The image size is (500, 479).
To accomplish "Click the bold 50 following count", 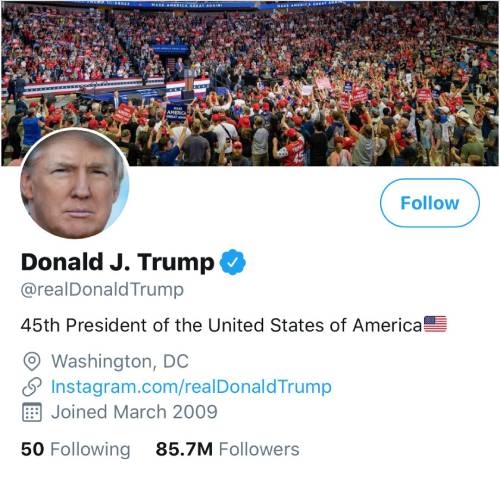I will tap(32, 449).
